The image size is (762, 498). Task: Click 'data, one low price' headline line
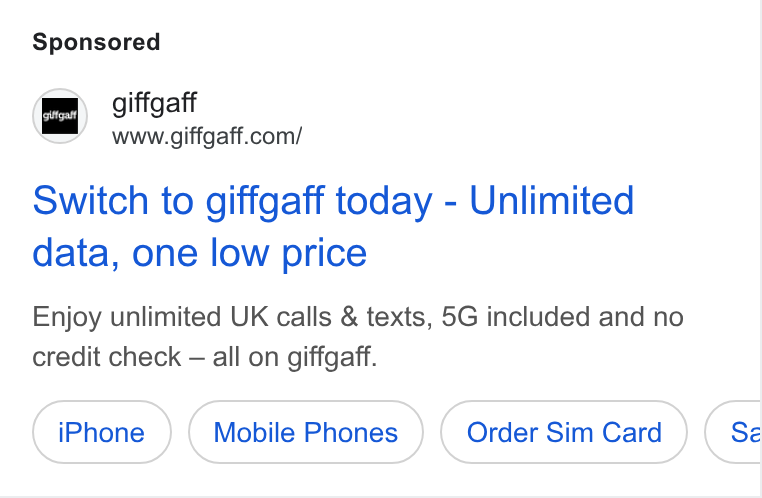click(199, 253)
